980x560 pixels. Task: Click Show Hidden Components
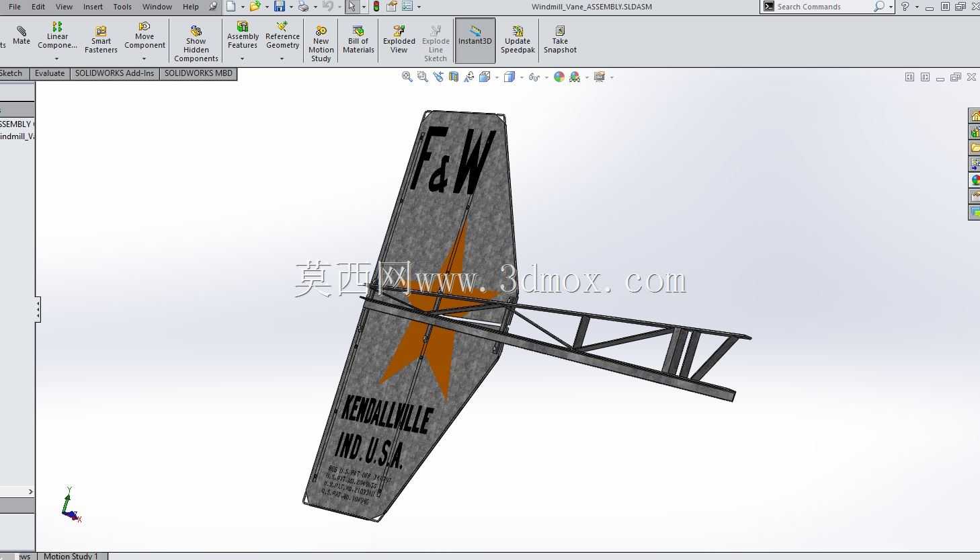click(196, 44)
